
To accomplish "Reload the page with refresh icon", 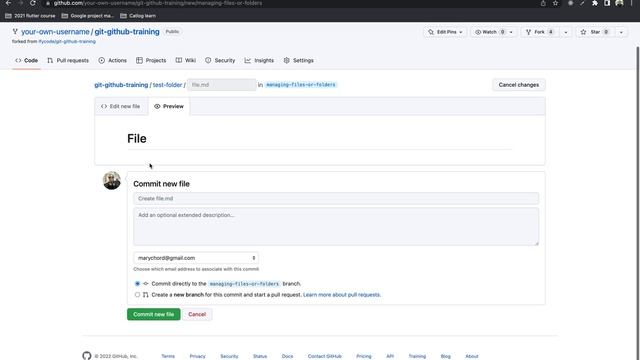I will [x=33, y=3].
